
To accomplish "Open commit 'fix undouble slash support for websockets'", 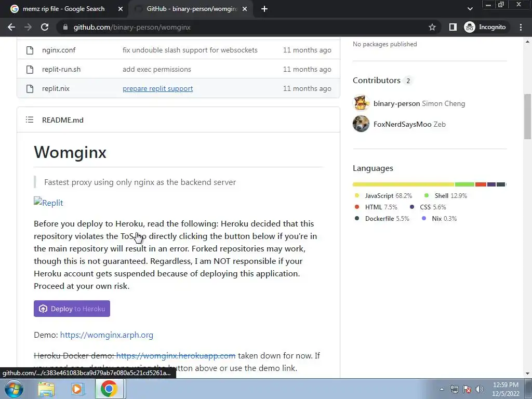I will (x=190, y=50).
